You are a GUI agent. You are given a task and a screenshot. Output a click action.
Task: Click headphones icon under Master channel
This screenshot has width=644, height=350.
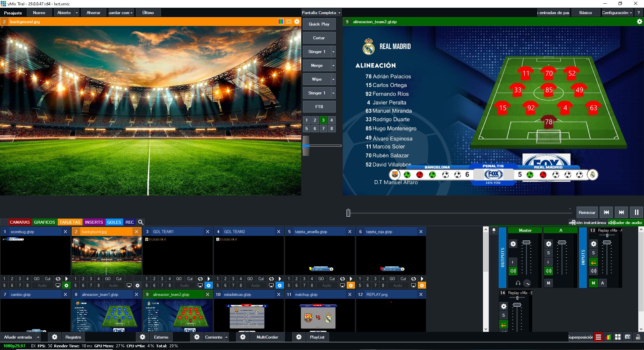coord(518,283)
